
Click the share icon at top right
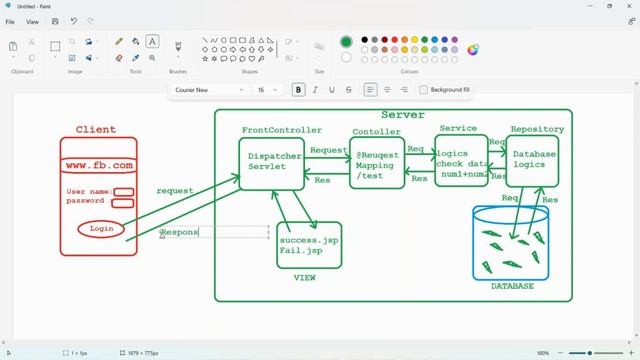[x=631, y=21]
